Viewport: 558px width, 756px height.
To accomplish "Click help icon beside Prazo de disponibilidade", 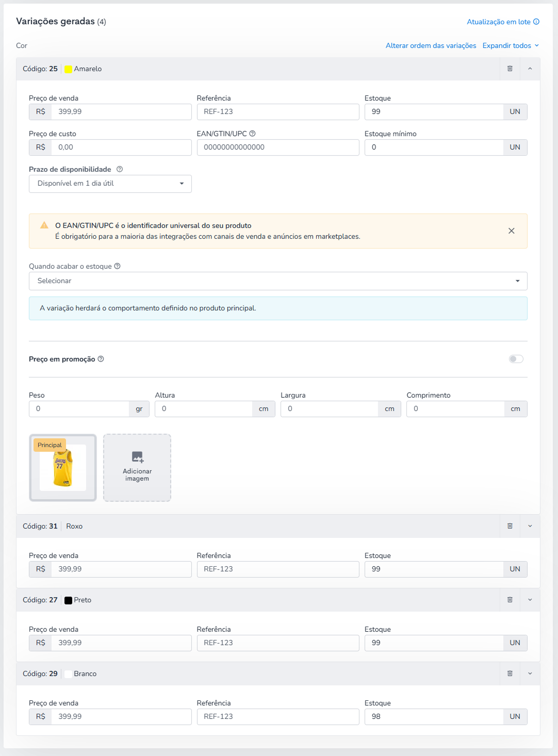I will [x=120, y=169].
